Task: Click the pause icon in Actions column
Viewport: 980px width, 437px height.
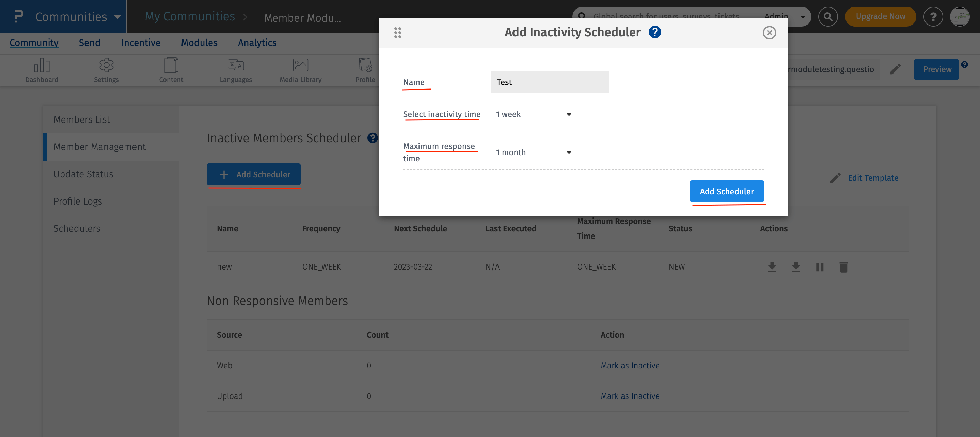Action: click(820, 267)
